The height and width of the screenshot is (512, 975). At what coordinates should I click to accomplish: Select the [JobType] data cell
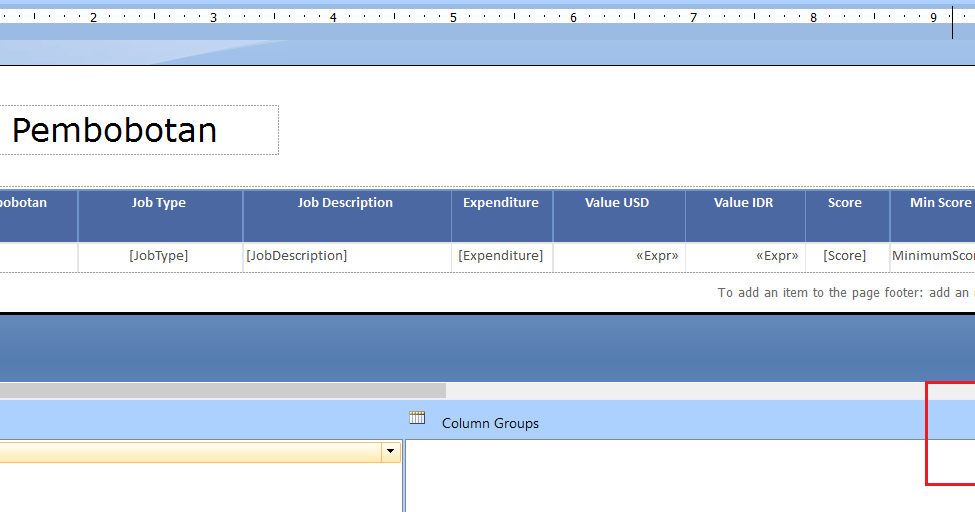[160, 257]
